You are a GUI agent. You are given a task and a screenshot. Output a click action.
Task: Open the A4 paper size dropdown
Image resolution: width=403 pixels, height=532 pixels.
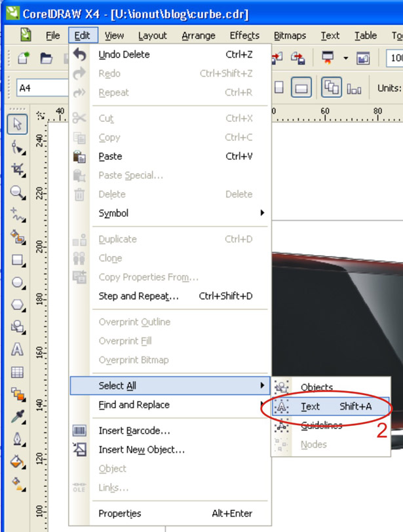43,88
